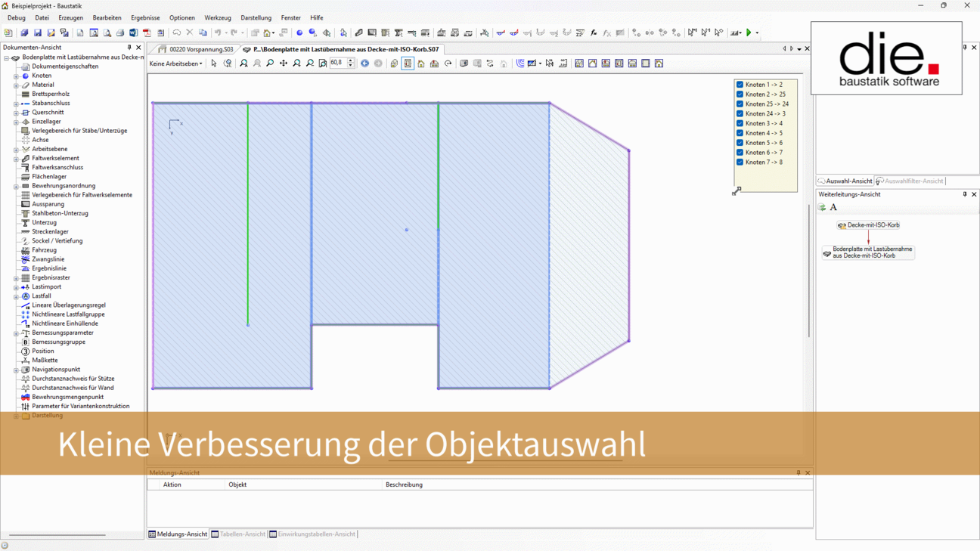Click the PDF export icon
The width and height of the screenshot is (980, 551).
pos(147,33)
